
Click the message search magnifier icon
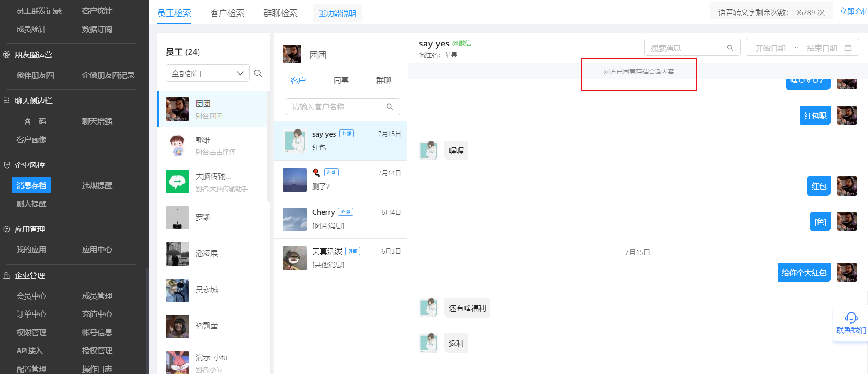(x=730, y=48)
